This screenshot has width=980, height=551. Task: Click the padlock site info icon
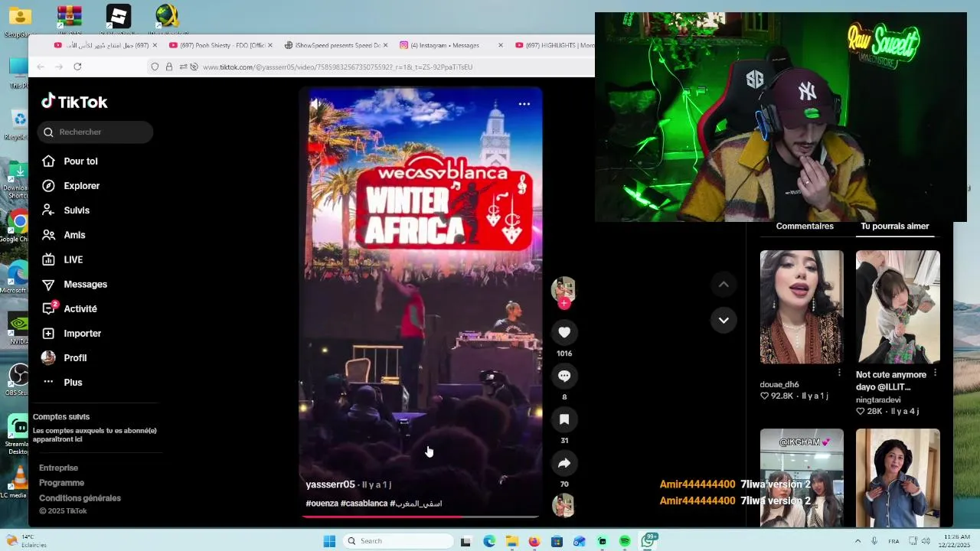click(169, 67)
